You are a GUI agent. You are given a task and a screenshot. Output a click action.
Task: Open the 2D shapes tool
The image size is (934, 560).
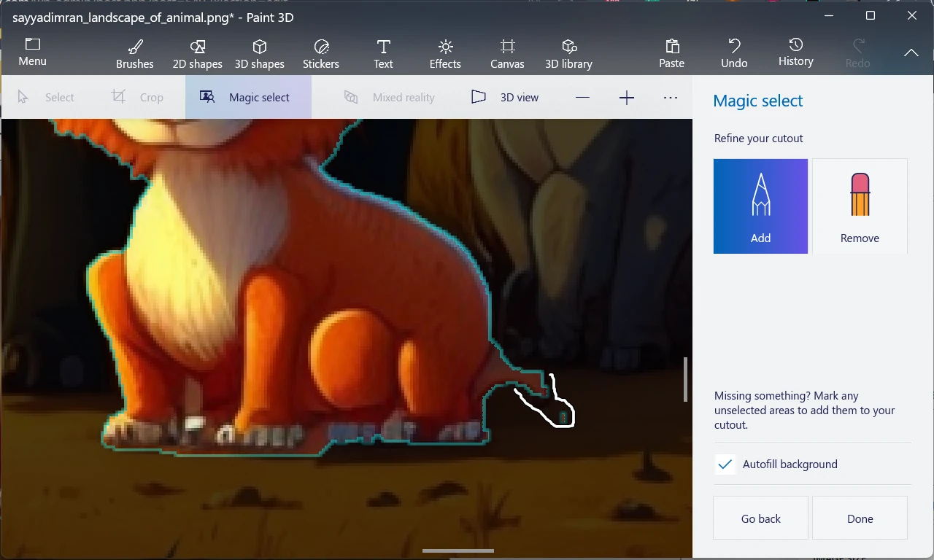[x=197, y=52]
